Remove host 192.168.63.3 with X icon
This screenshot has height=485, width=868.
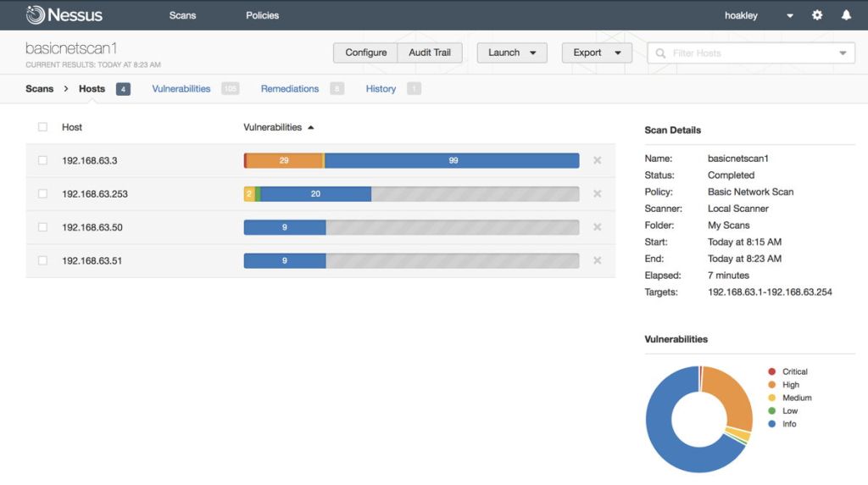point(597,160)
